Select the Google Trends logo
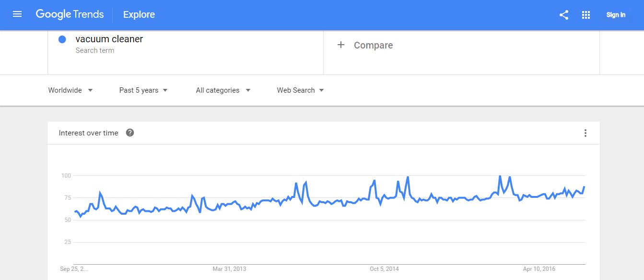644x280 pixels. pos(69,14)
